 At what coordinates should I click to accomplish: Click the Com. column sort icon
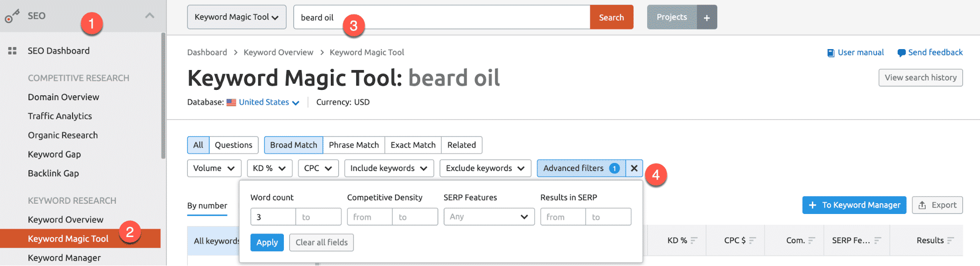pyautogui.click(x=811, y=240)
